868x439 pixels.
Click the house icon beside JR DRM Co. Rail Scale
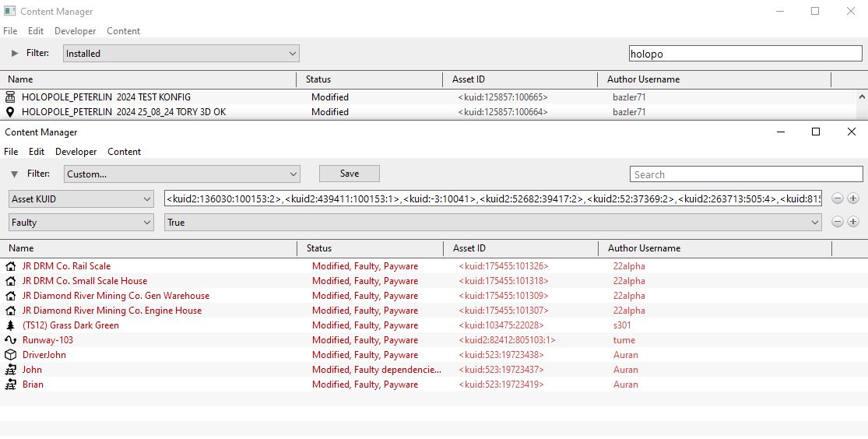coord(10,266)
